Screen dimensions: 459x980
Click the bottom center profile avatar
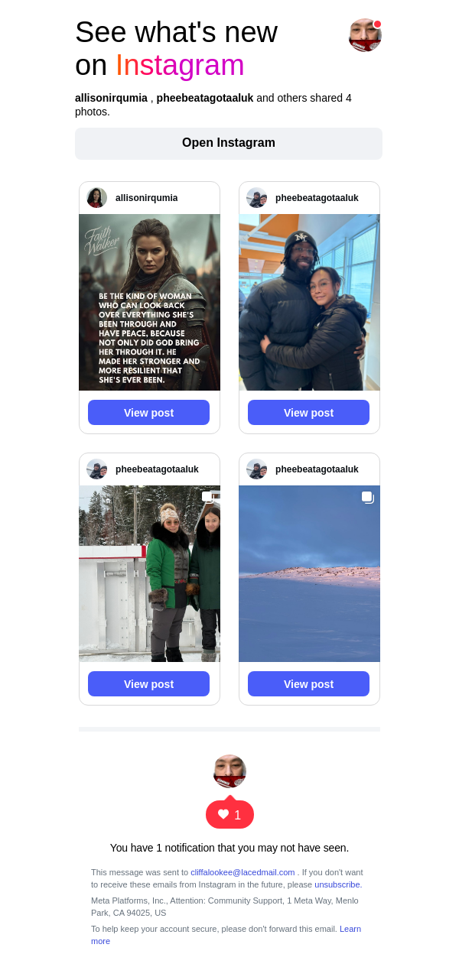tap(229, 771)
